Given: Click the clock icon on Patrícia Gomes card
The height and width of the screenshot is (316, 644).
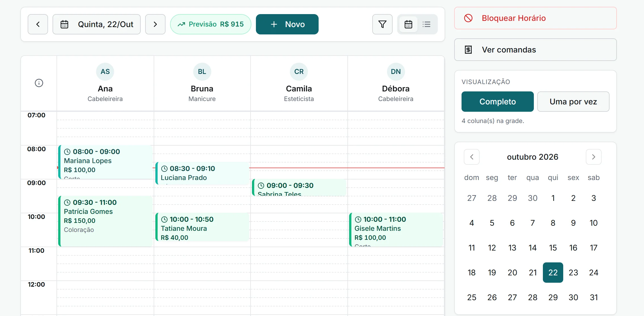Looking at the screenshot, I should (x=67, y=203).
